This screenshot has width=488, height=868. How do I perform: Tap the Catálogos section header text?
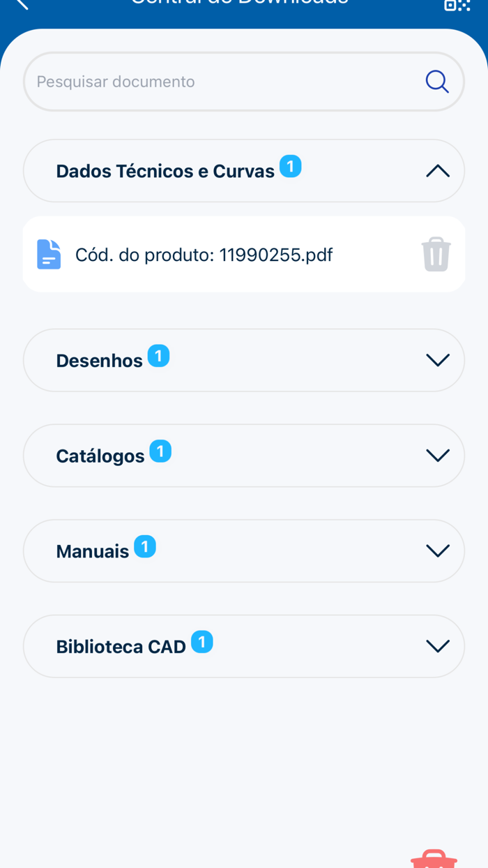point(100,455)
